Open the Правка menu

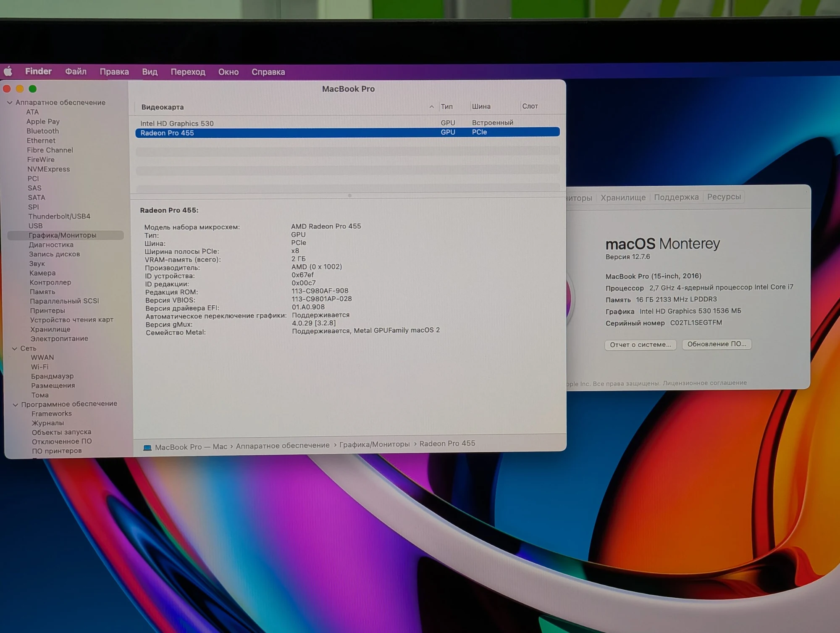(x=114, y=72)
